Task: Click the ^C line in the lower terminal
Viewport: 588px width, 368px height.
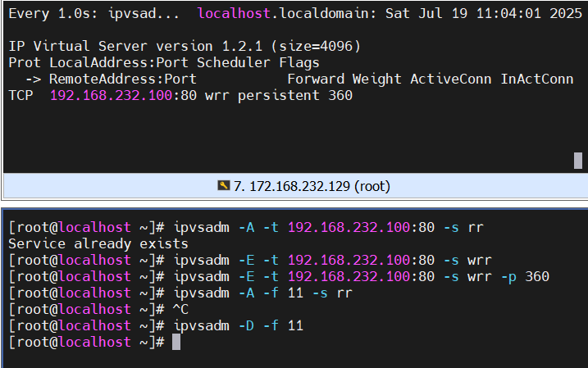Action: [x=180, y=310]
